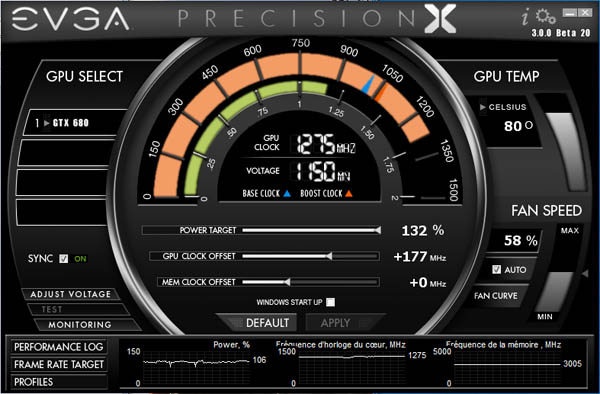Click the 1150 mV voltage readout
The width and height of the screenshot is (600, 394).
point(324,171)
